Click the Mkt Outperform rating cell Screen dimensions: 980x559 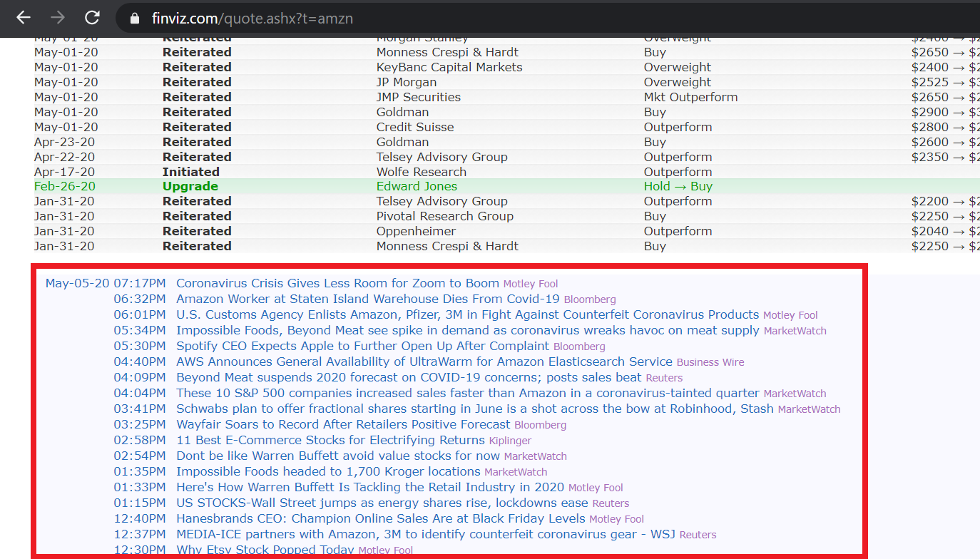(691, 97)
